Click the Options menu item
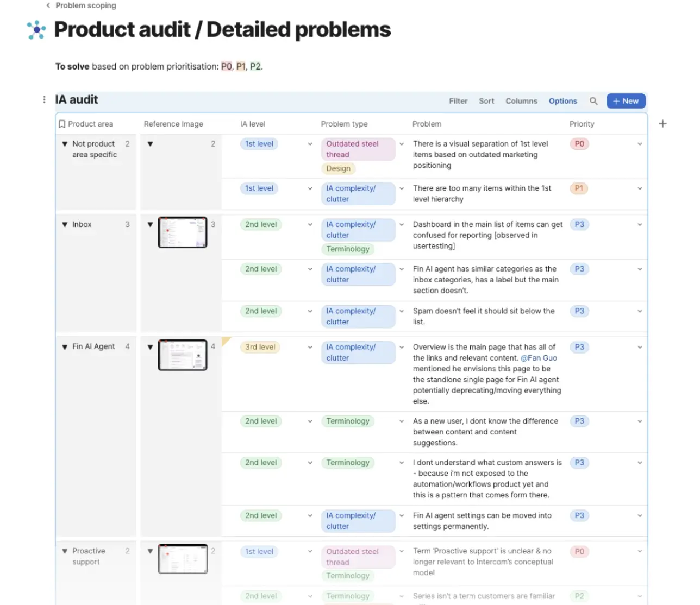The height and width of the screenshot is (605, 700). (562, 101)
